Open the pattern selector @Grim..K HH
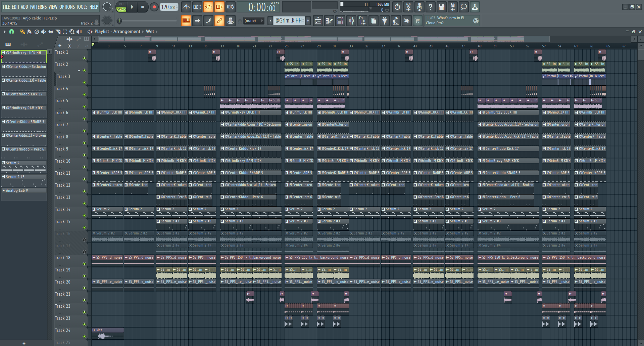Viewport: 644px width, 346px height. (x=289, y=21)
